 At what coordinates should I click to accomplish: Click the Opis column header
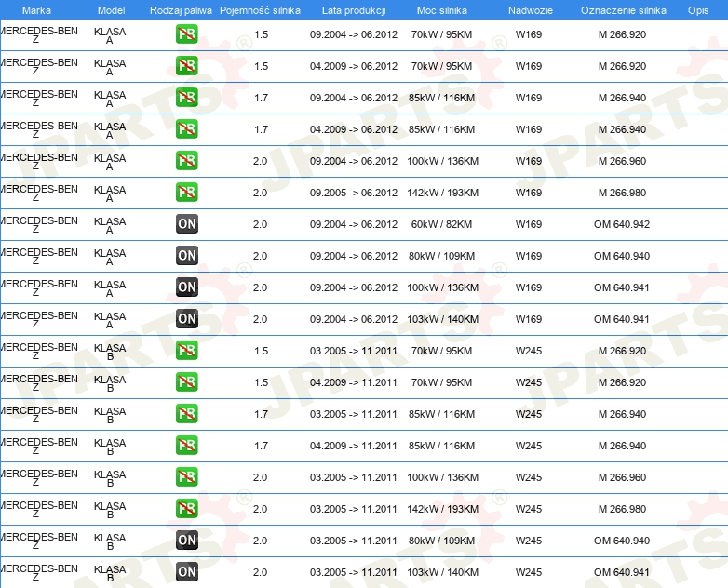(x=698, y=10)
